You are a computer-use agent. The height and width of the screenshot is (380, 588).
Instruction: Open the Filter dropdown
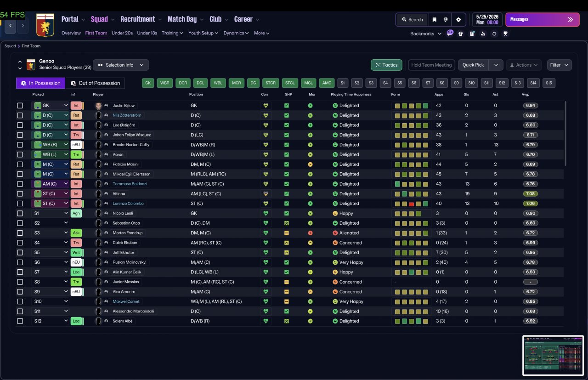(x=560, y=65)
